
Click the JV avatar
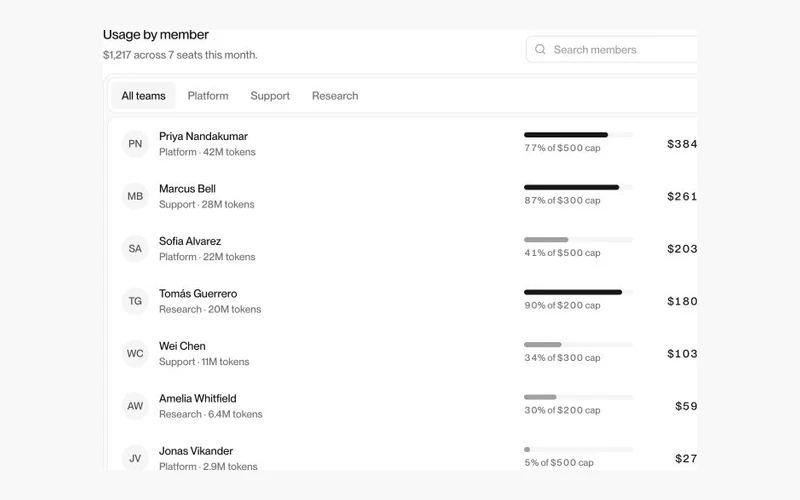click(x=135, y=458)
